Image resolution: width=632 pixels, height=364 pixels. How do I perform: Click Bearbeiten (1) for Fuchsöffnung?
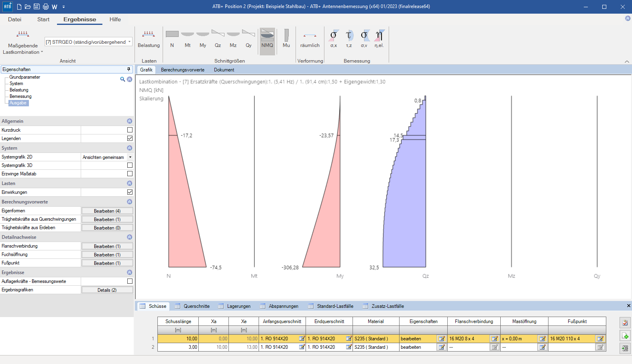(x=107, y=255)
